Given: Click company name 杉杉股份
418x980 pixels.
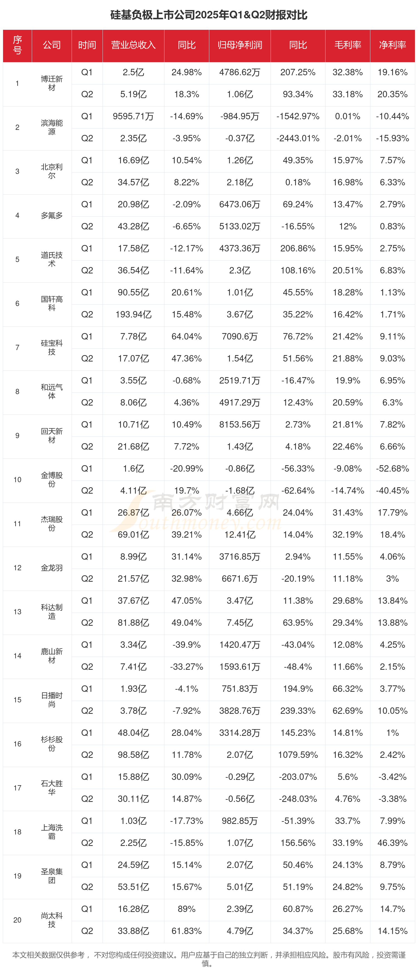Looking at the screenshot, I should (x=52, y=744).
